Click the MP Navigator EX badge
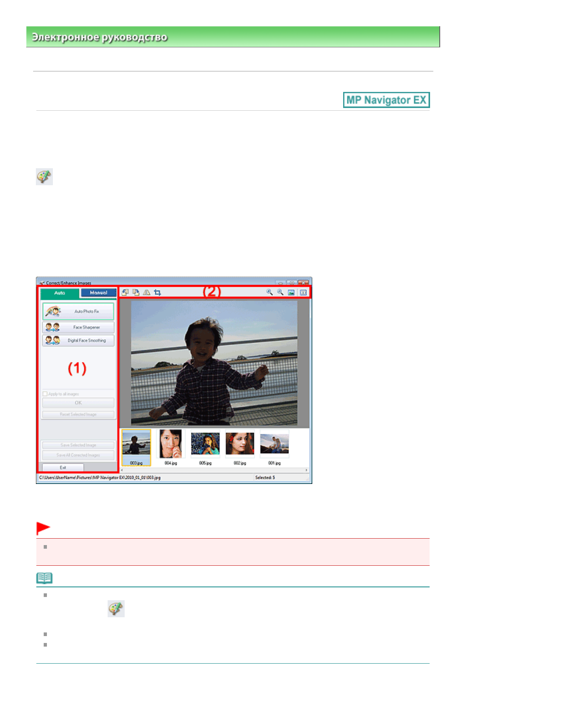Screen dimensions: 563x728 click(386, 100)
